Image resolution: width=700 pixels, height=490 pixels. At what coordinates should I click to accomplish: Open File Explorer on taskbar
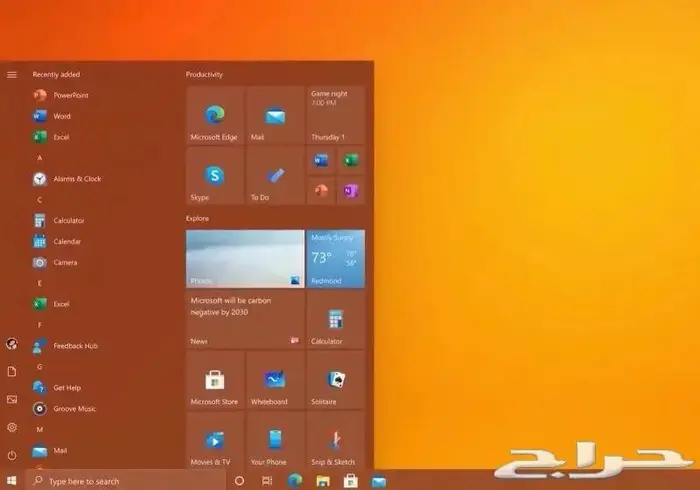coord(323,481)
